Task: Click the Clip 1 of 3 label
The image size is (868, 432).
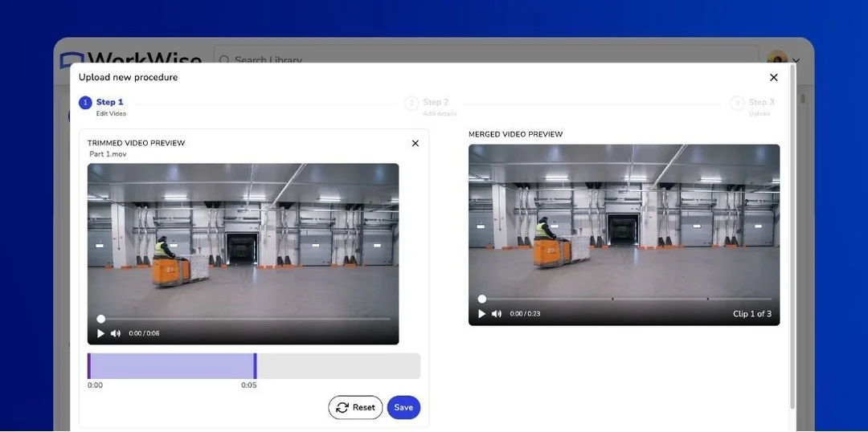Action: click(751, 314)
